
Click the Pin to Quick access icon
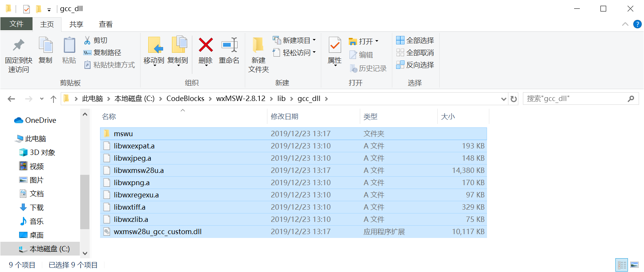[18, 46]
